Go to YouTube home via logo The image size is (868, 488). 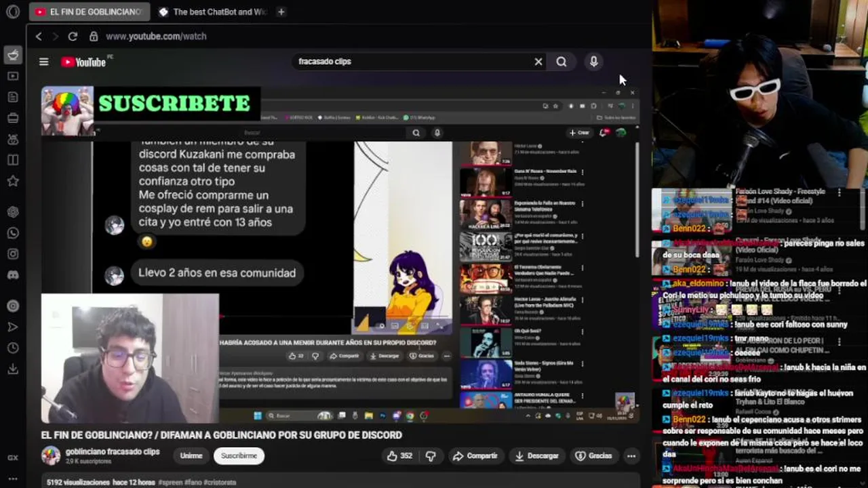pos(84,62)
